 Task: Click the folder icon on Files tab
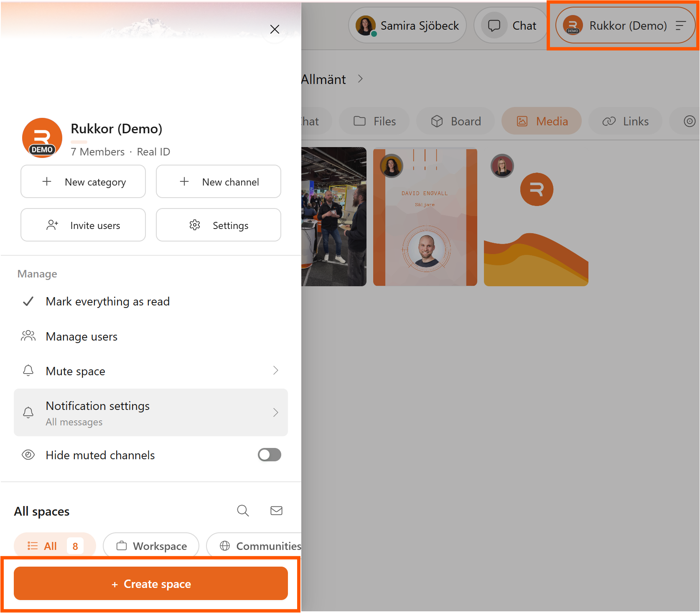[359, 121]
